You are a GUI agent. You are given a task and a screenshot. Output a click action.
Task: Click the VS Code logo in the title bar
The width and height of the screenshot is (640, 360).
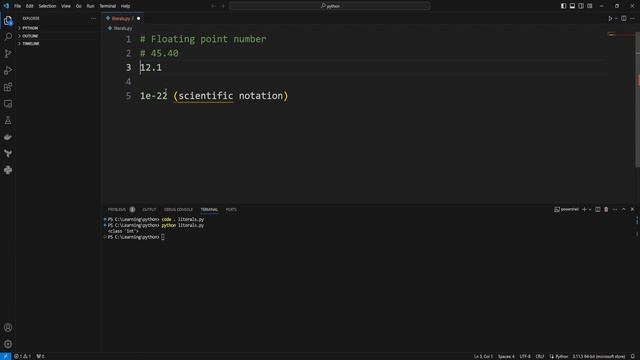pyautogui.click(x=6, y=6)
